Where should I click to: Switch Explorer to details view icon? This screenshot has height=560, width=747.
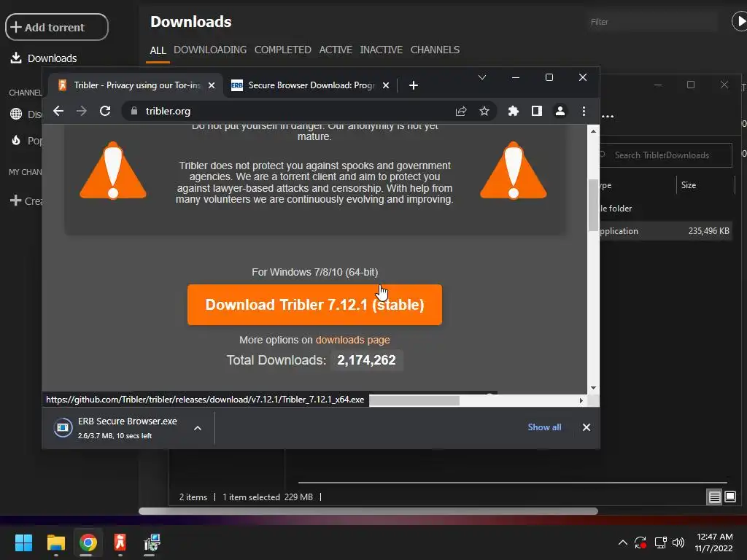[x=715, y=497]
